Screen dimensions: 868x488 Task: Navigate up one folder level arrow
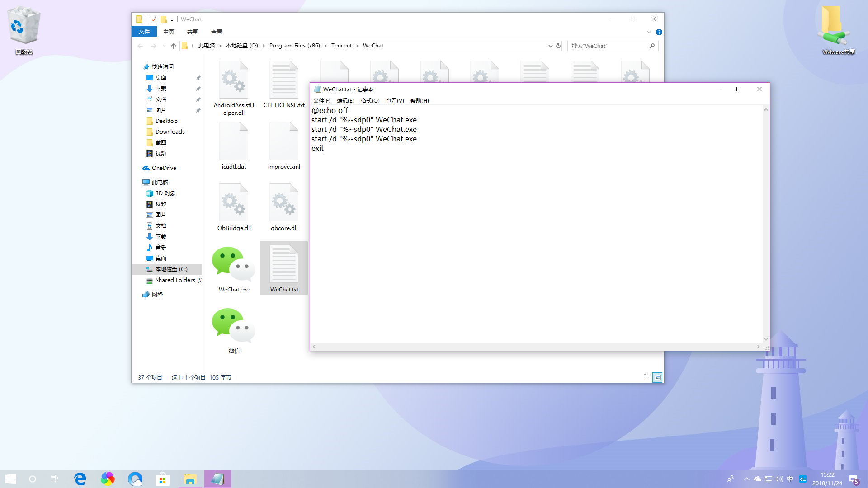pyautogui.click(x=174, y=46)
